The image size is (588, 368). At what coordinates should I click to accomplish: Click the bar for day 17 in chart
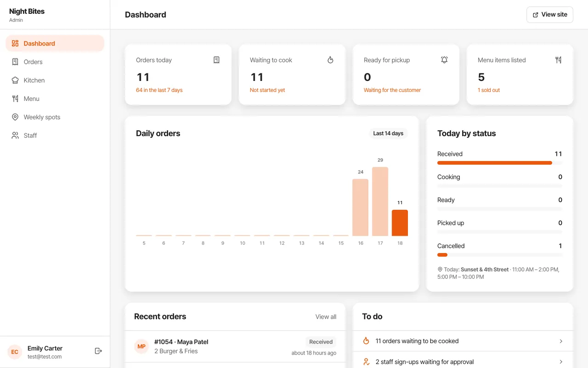click(x=380, y=201)
